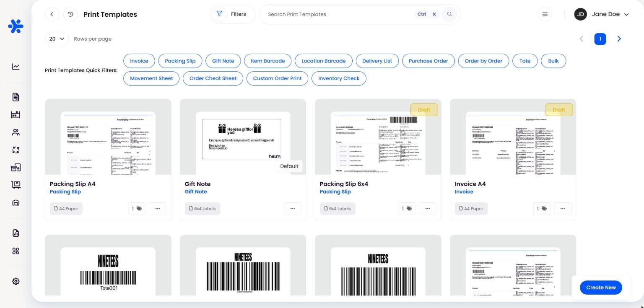Open the rows per page dropdown
The width and height of the screenshot is (644, 308).
point(57,39)
